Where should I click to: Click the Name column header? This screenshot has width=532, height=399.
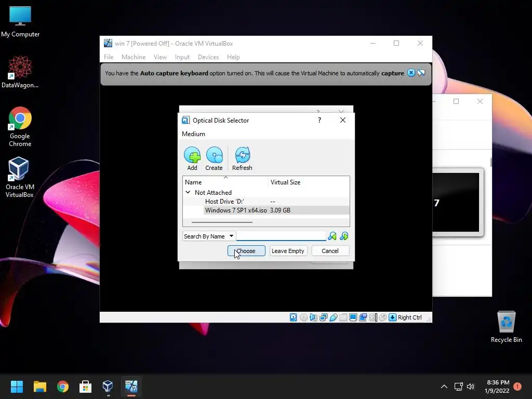click(x=225, y=182)
